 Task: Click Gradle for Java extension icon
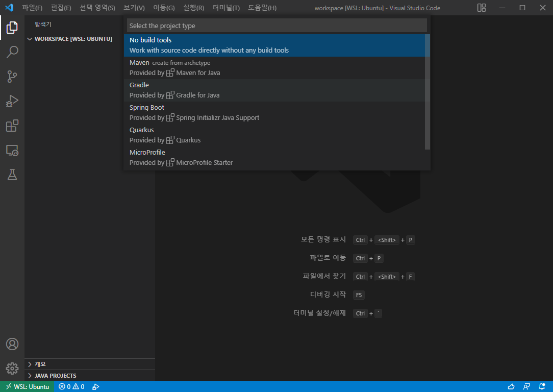click(170, 95)
